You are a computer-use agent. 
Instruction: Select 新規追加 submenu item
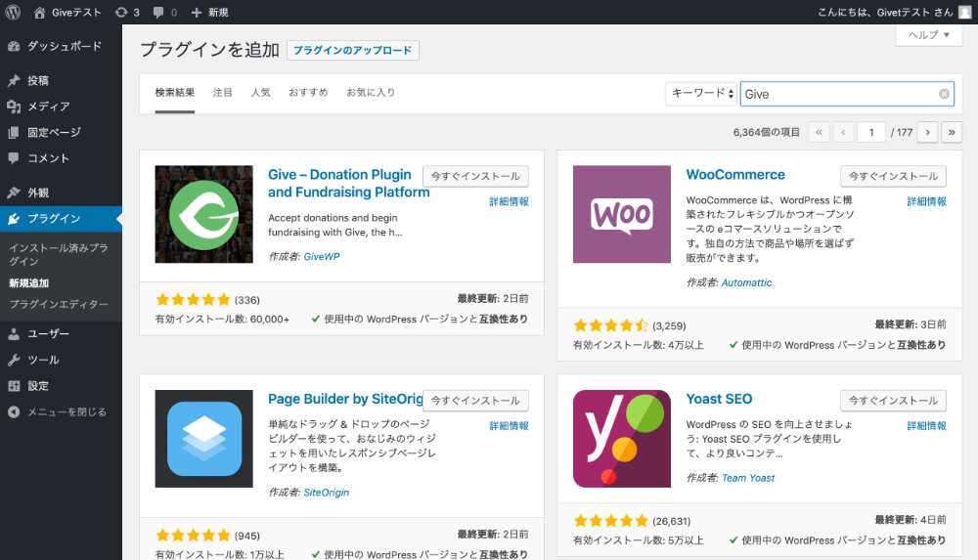(28, 283)
